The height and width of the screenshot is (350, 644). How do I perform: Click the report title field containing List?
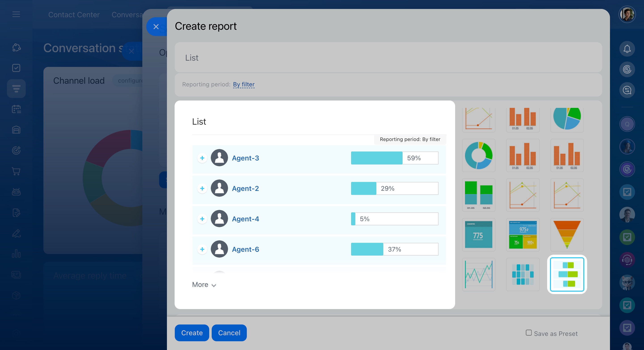[x=388, y=58]
